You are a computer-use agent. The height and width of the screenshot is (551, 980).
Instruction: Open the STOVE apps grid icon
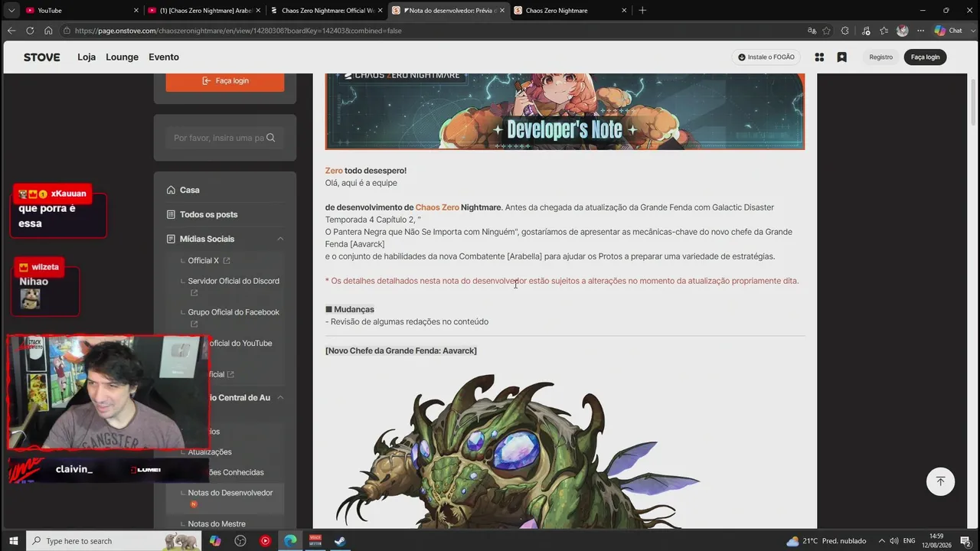[819, 57]
